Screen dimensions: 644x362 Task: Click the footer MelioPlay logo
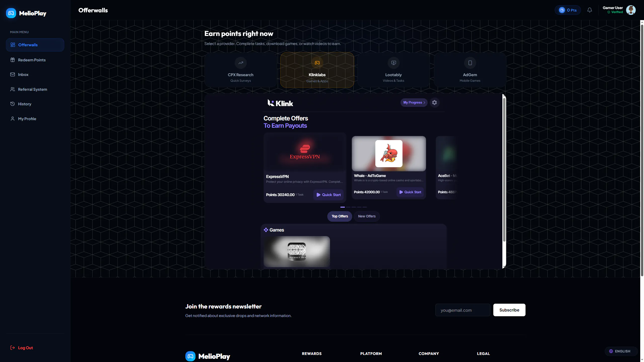tap(208, 356)
